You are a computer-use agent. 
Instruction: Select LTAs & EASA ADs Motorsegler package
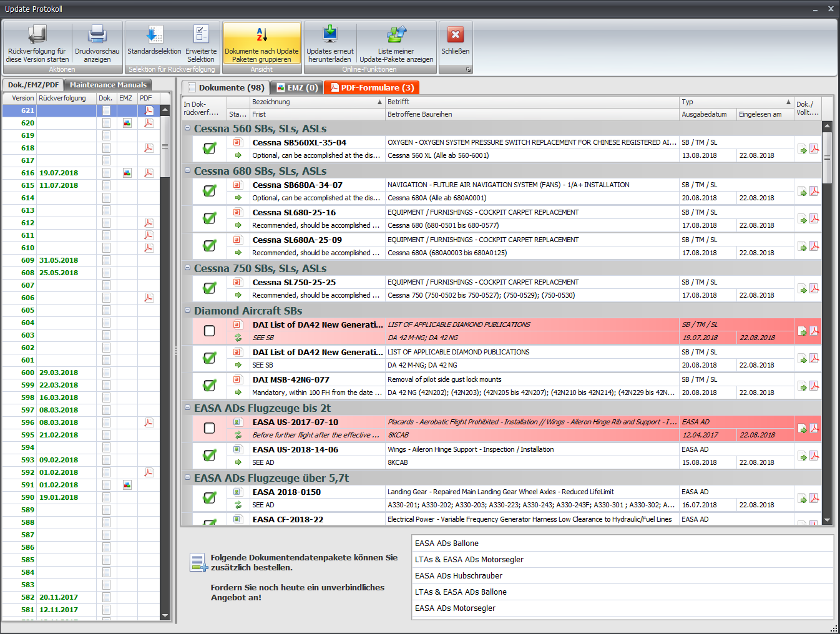click(x=622, y=560)
